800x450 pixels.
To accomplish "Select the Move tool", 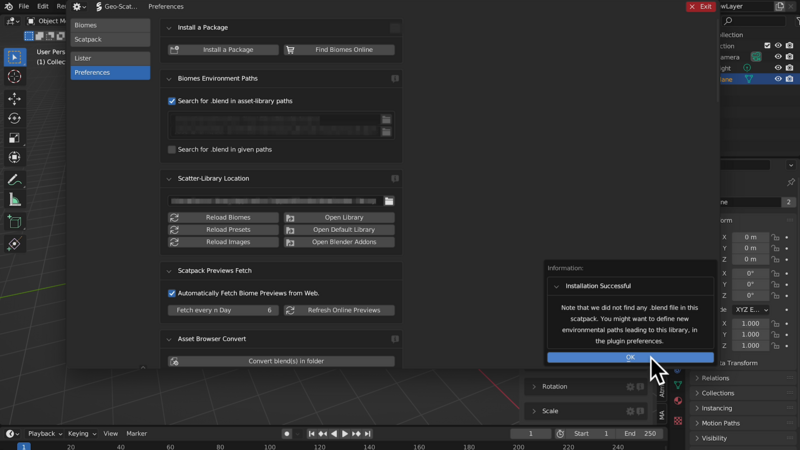I will point(14,98).
